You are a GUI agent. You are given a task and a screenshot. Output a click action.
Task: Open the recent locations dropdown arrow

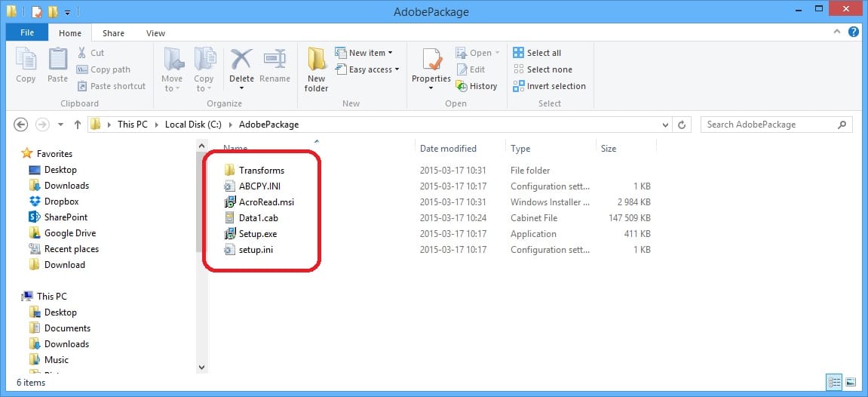(60, 125)
